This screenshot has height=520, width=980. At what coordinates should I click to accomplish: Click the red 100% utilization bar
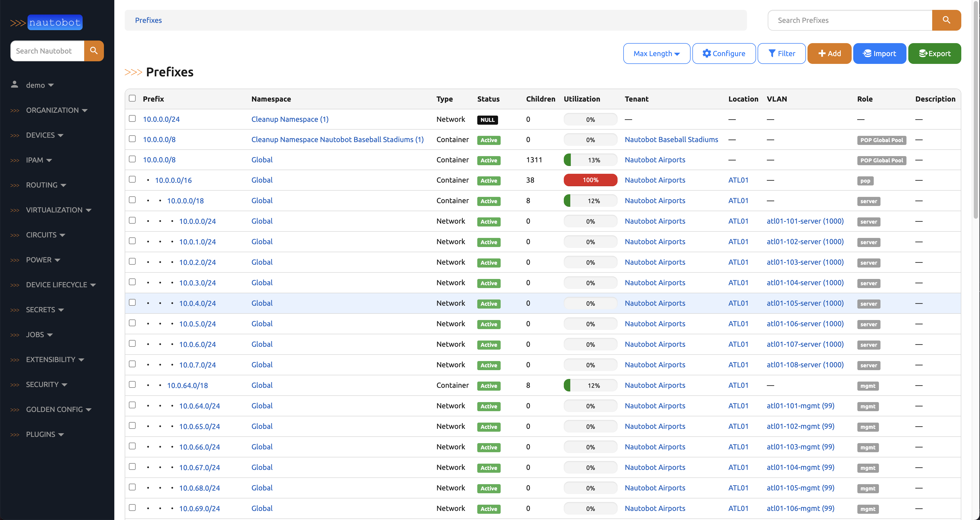pyautogui.click(x=590, y=180)
